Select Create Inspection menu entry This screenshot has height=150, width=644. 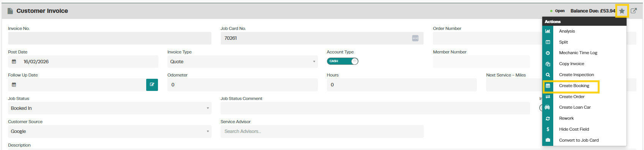click(x=576, y=75)
